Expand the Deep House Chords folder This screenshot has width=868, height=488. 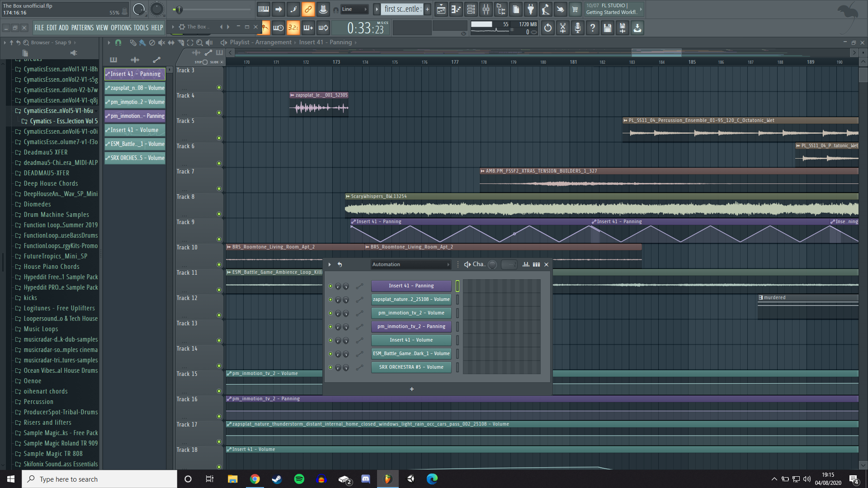click(51, 183)
